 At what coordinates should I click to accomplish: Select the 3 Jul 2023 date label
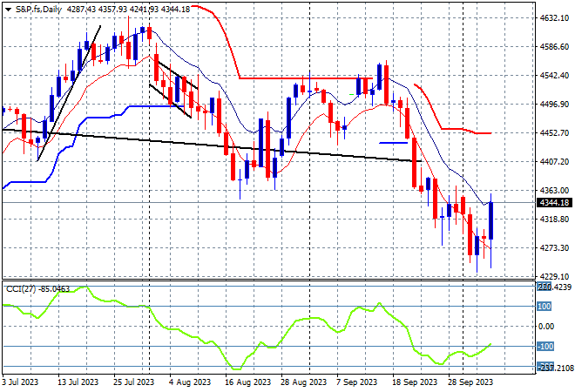point(20,382)
